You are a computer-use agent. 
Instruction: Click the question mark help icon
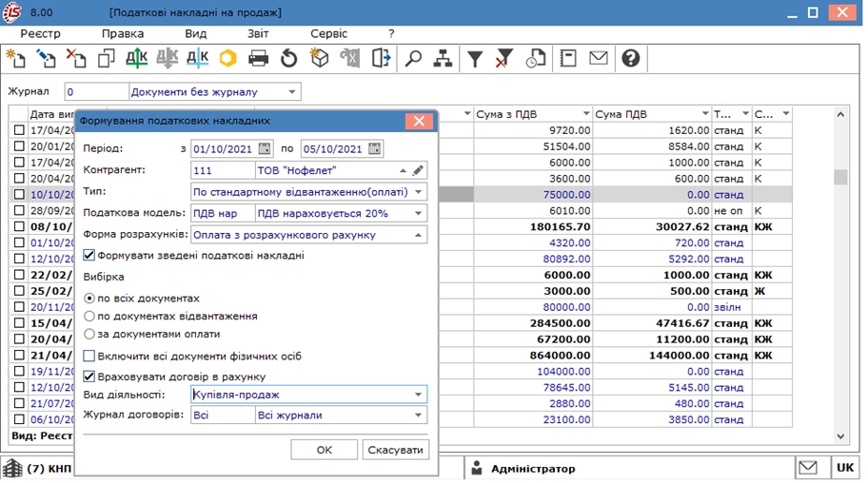(x=630, y=58)
